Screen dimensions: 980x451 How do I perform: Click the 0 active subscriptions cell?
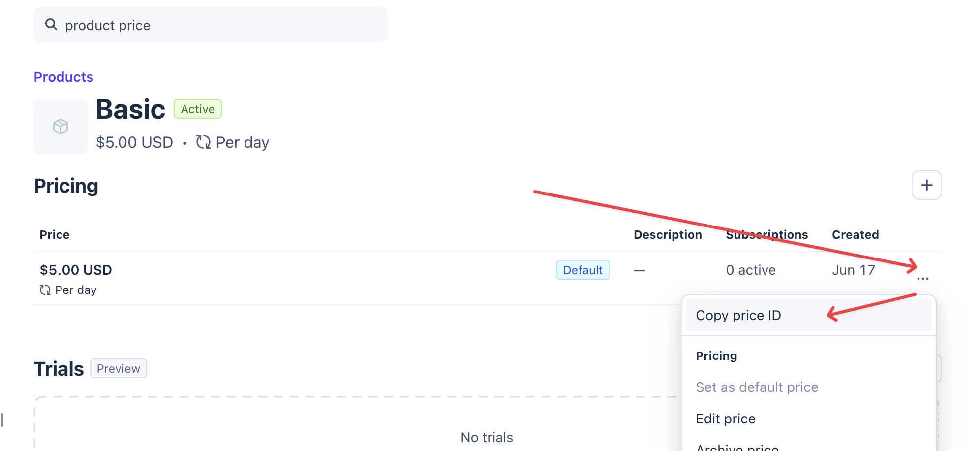[x=751, y=270]
